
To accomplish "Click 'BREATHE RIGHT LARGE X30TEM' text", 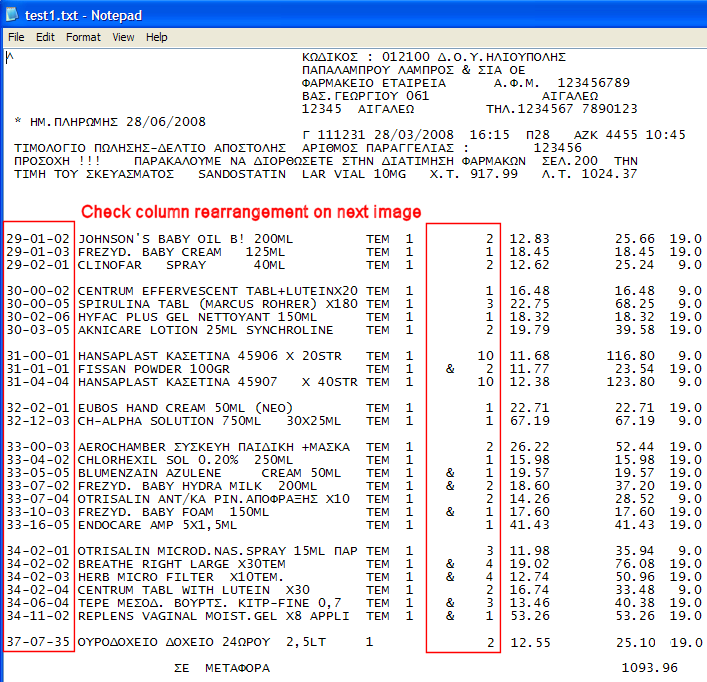I will point(181,564).
